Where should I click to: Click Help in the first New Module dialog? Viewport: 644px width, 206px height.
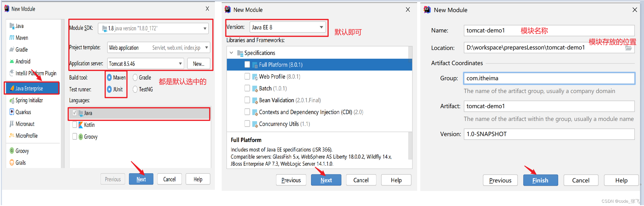198,179
